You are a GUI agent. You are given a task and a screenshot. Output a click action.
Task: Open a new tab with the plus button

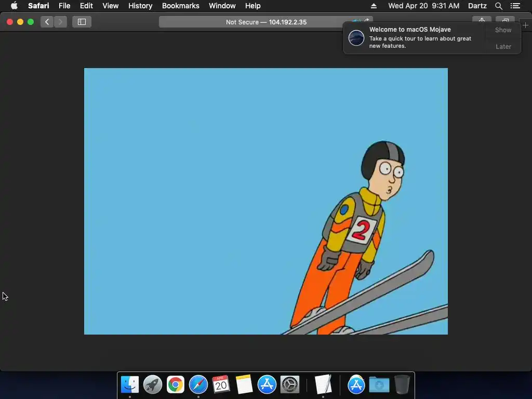tap(525, 25)
